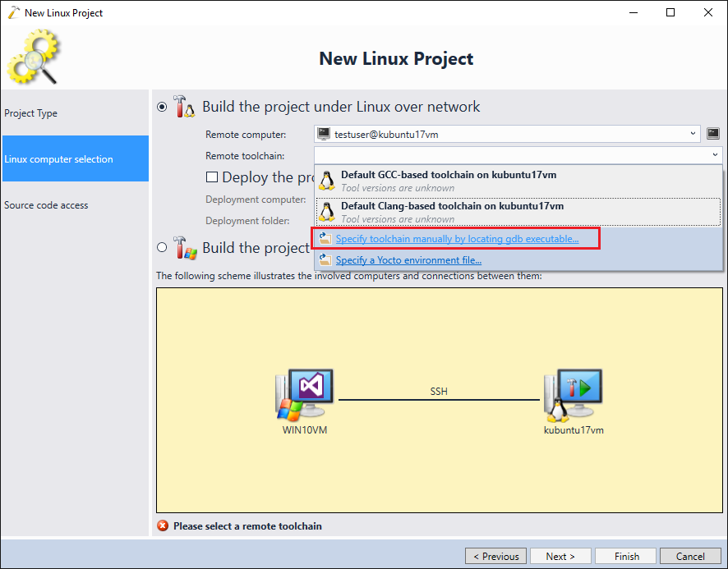Click the gears and magnifier wizard logo
Image resolution: width=728 pixels, height=569 pixels.
[33, 57]
